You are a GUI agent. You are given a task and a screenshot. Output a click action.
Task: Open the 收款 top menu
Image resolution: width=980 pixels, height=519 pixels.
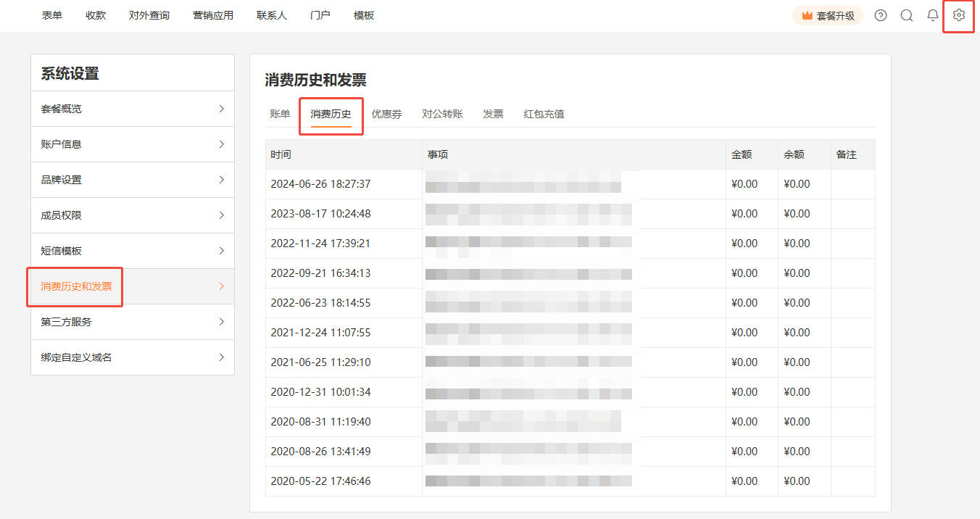tap(96, 15)
